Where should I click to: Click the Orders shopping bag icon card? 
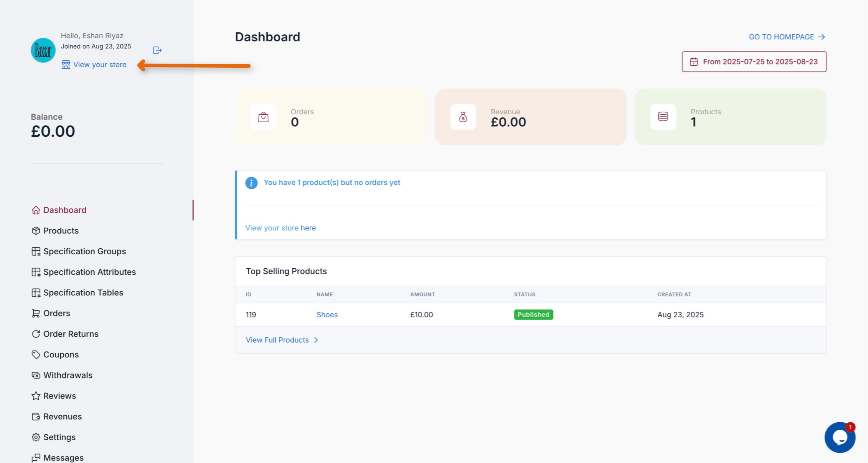point(263,117)
